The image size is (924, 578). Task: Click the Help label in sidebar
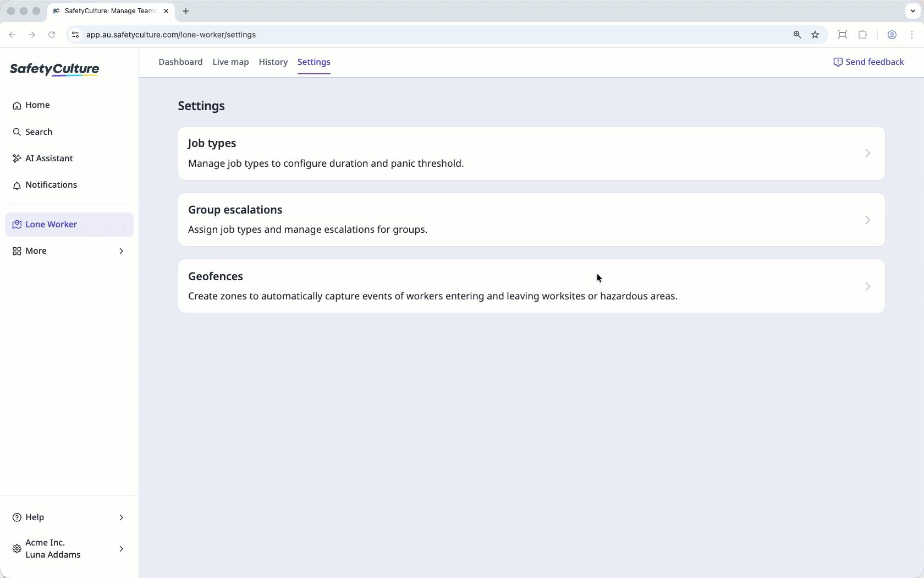(35, 517)
